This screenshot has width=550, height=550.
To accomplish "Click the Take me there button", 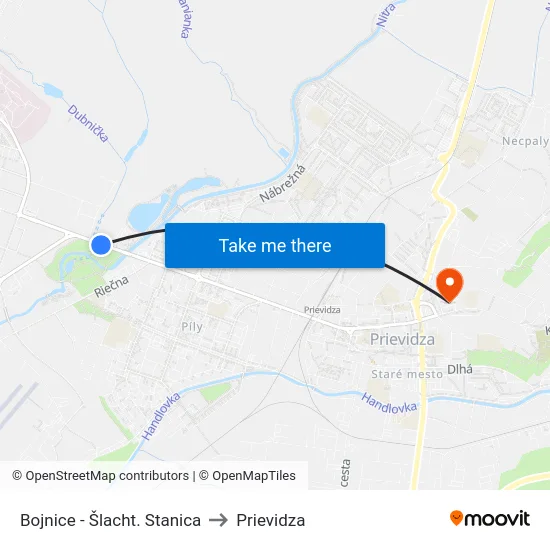I will click(x=275, y=245).
